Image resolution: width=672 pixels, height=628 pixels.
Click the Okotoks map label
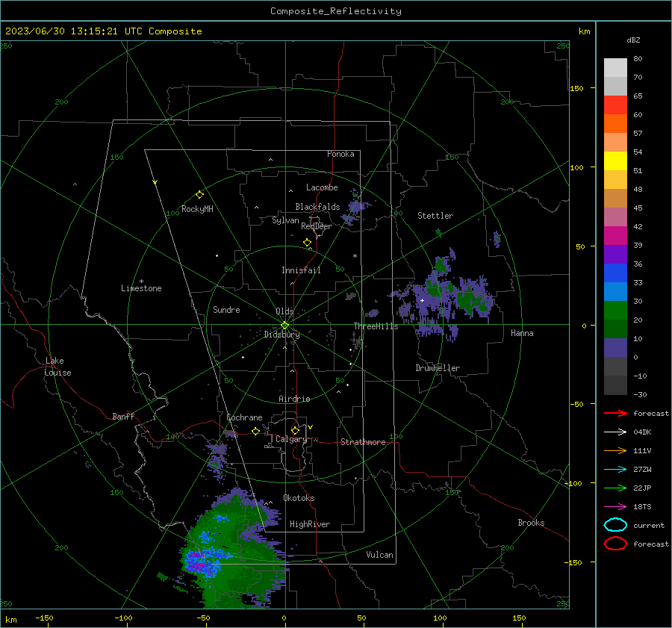tap(299, 498)
